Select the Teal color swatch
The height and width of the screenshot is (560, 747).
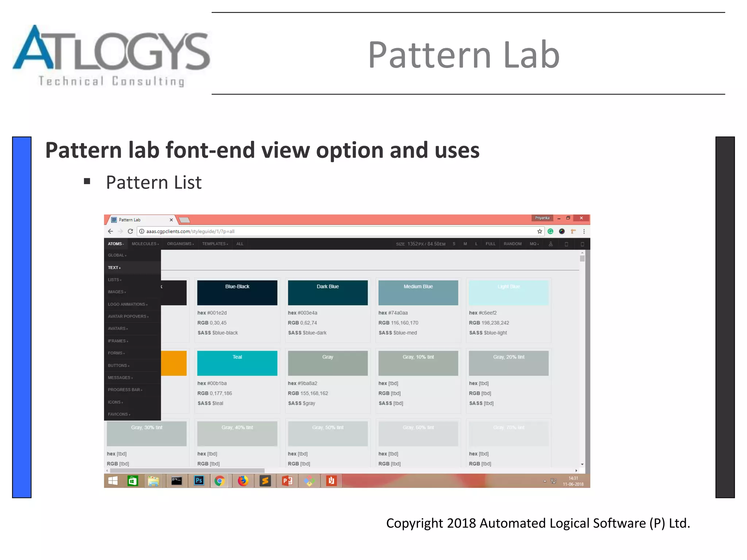click(x=237, y=363)
